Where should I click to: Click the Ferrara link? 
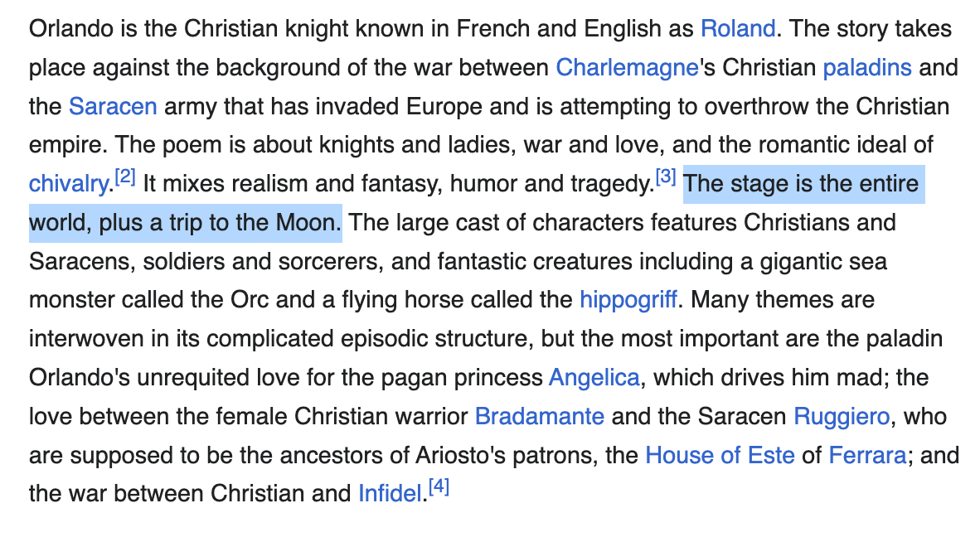866,455
